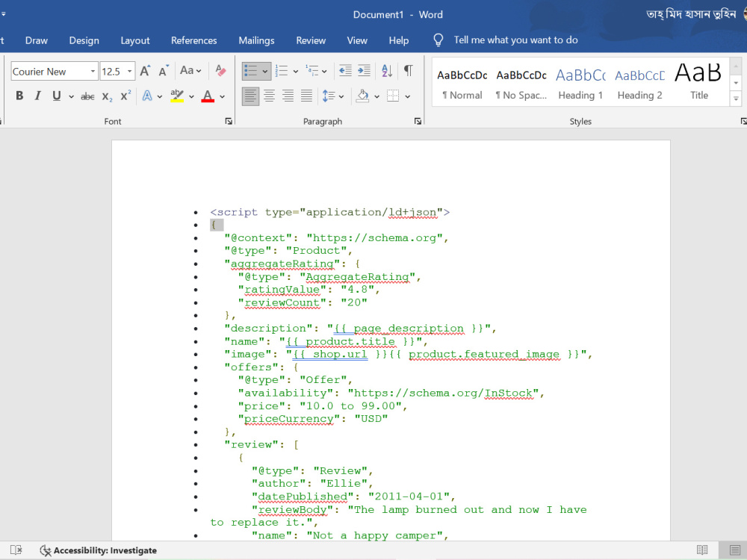Apply yellow text highlight color
The image size is (747, 560).
[177, 96]
